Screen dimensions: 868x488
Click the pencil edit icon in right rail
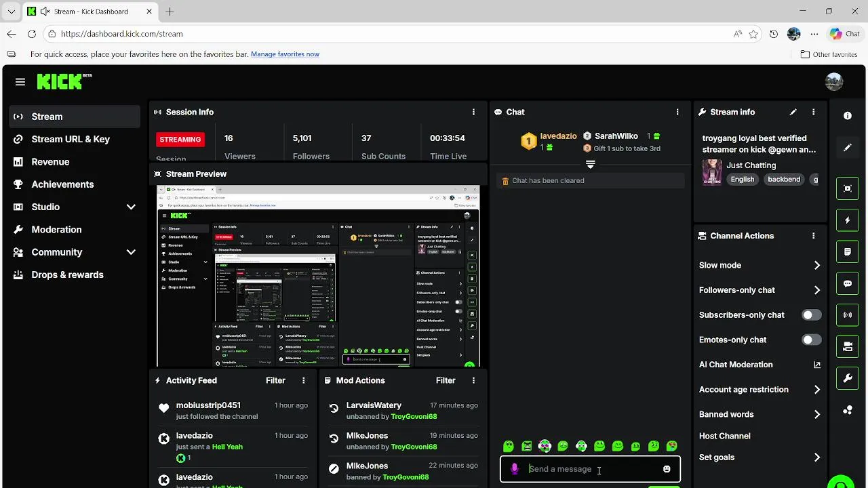pos(848,148)
